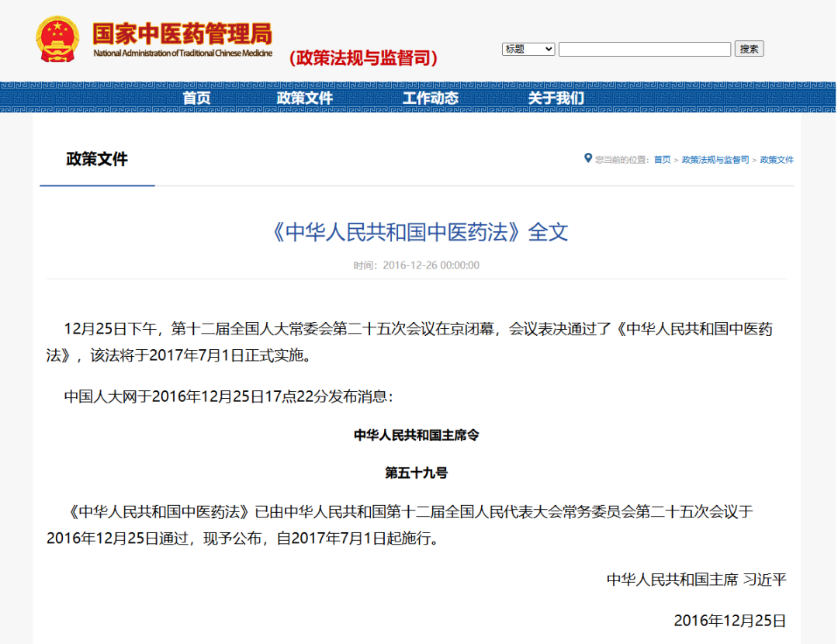Follow the 政策法规与监督司 breadcrumb link
This screenshot has height=644, width=838.
[x=715, y=160]
